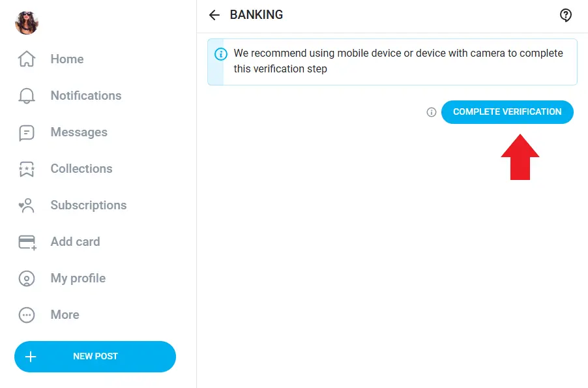Open the Home icon in sidebar

pos(27,59)
